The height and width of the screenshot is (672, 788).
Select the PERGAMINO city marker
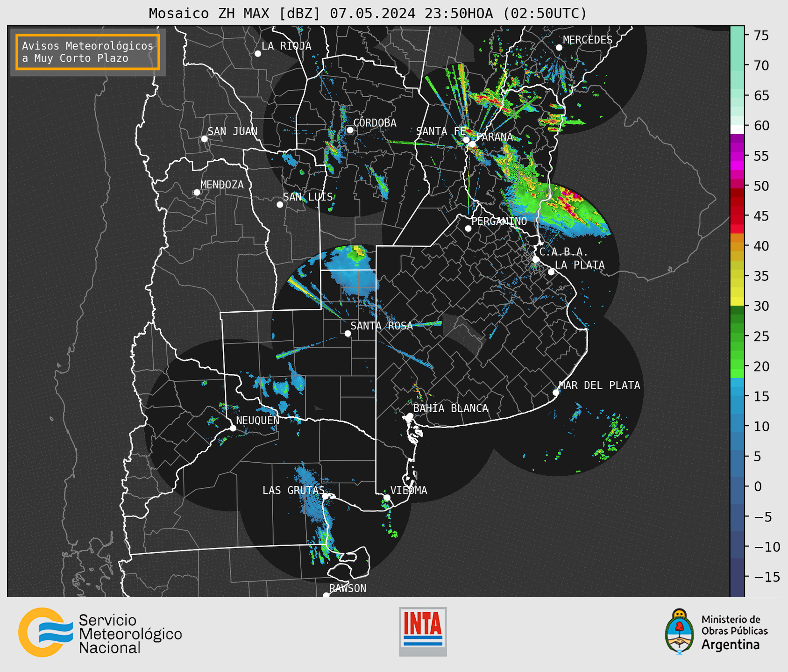point(468,229)
